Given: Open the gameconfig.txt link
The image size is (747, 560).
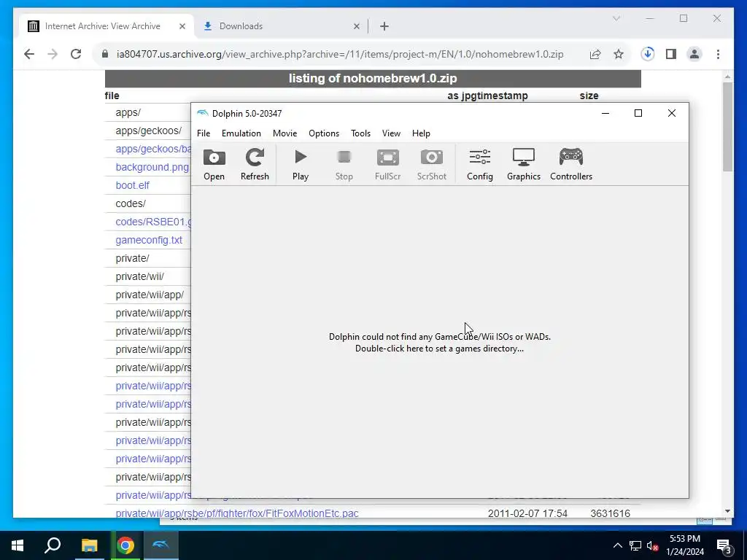Looking at the screenshot, I should [149, 240].
